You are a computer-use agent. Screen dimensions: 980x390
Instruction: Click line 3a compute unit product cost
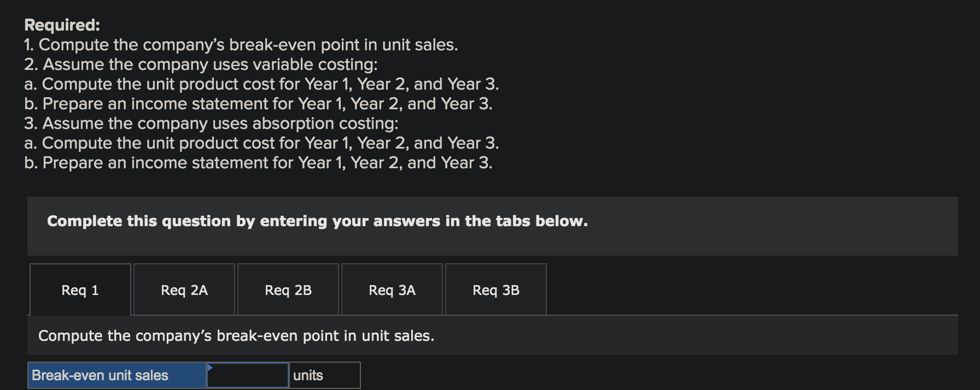(x=261, y=143)
